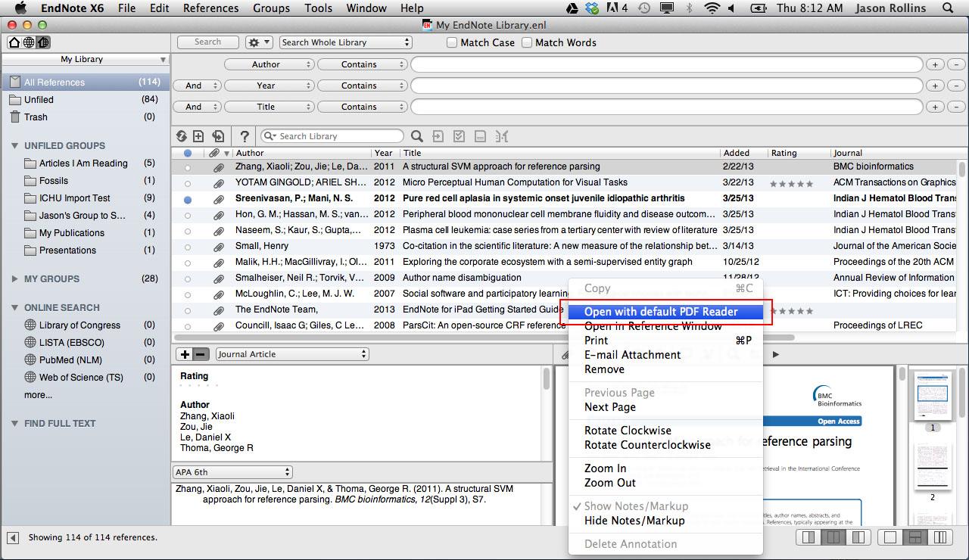The image size is (969, 560).
Task: Open the My Library dropdown
Action: [85, 59]
